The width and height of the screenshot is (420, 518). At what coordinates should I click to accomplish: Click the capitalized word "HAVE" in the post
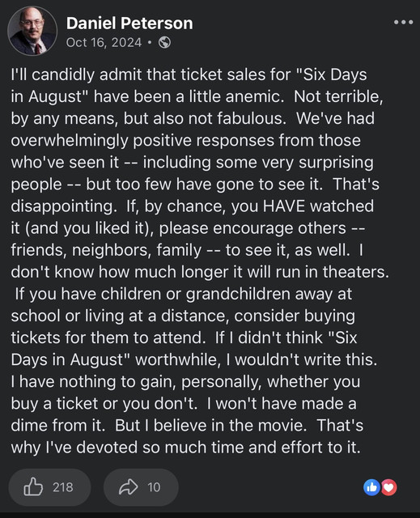[284, 206]
